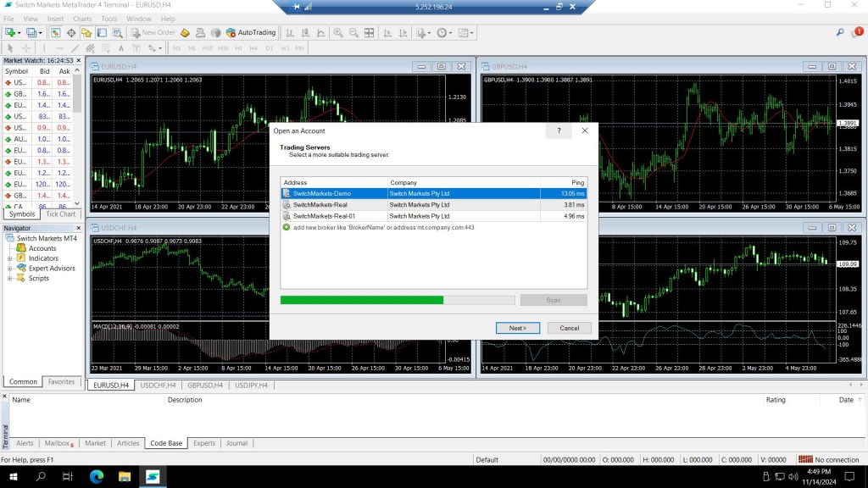Toggle the Navigator panel folder icon
868x488 pixels.
pyautogui.click(x=86, y=32)
